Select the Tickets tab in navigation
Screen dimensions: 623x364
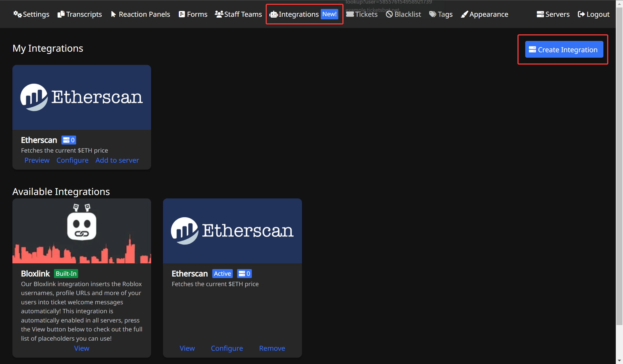362,14
